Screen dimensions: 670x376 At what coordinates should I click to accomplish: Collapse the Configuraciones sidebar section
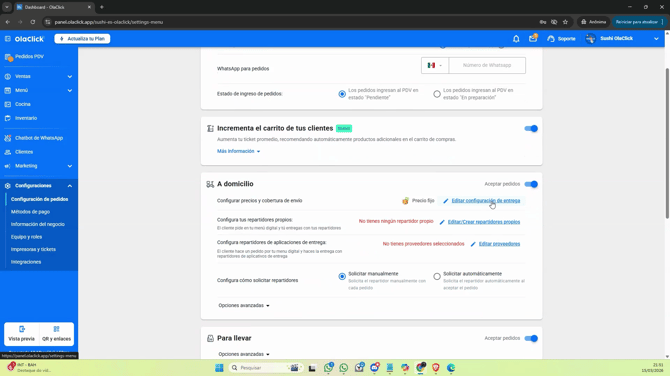70,186
